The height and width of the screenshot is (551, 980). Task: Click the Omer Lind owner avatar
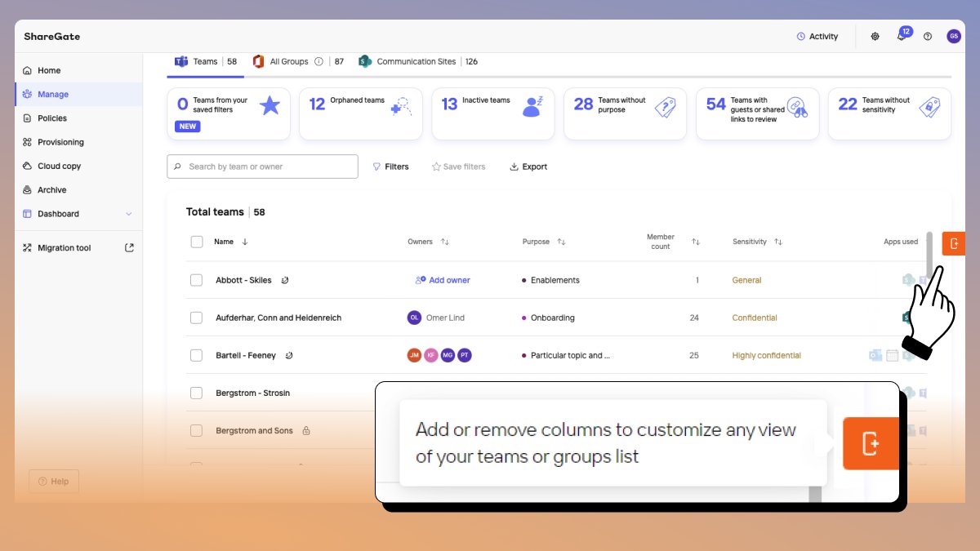[x=414, y=318]
